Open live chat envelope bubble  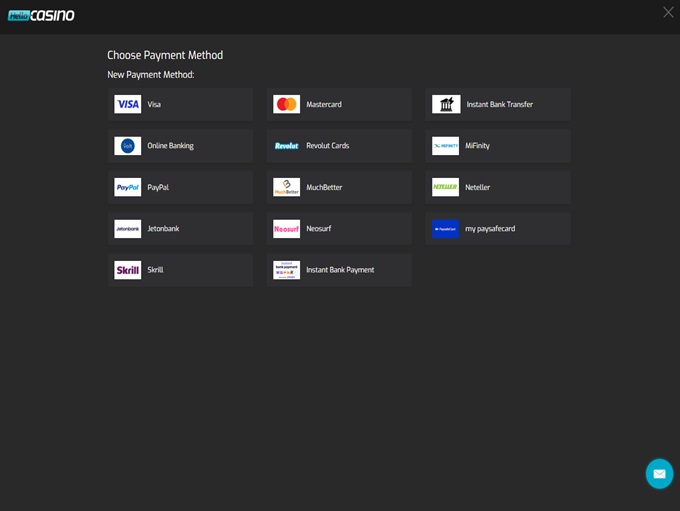[659, 474]
